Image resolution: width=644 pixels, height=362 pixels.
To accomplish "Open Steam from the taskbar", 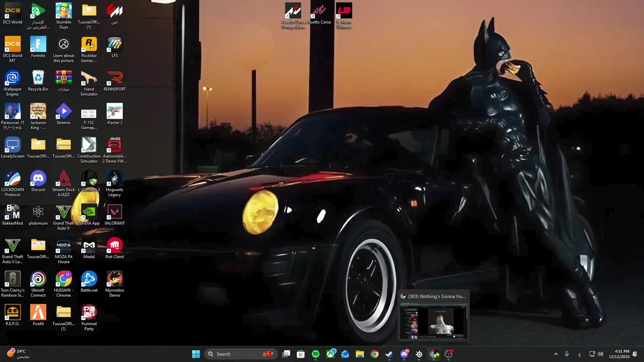I will (389, 354).
